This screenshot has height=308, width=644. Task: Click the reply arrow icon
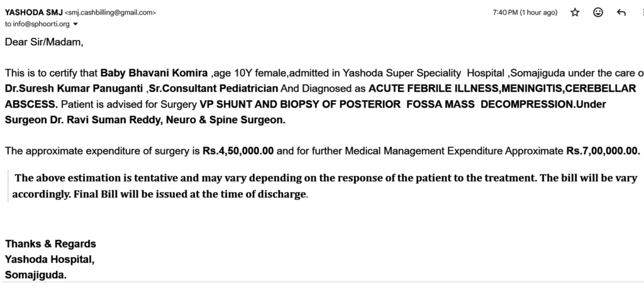[622, 13]
